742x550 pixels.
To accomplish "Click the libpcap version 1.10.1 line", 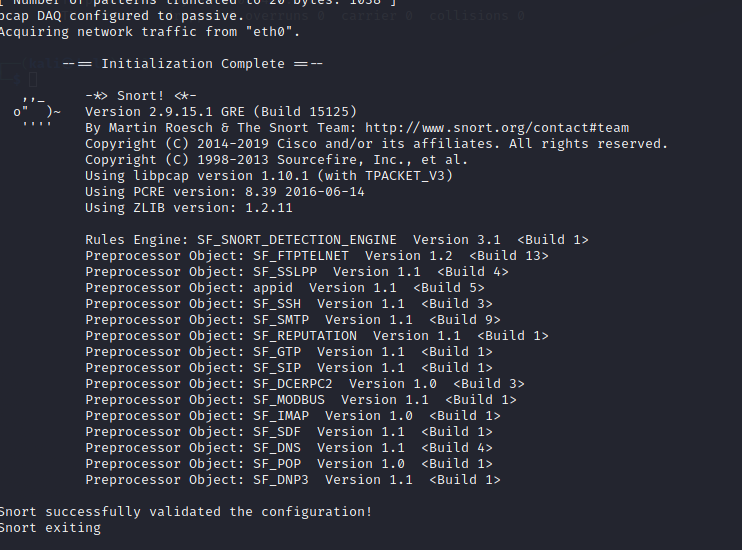I will point(269,176).
